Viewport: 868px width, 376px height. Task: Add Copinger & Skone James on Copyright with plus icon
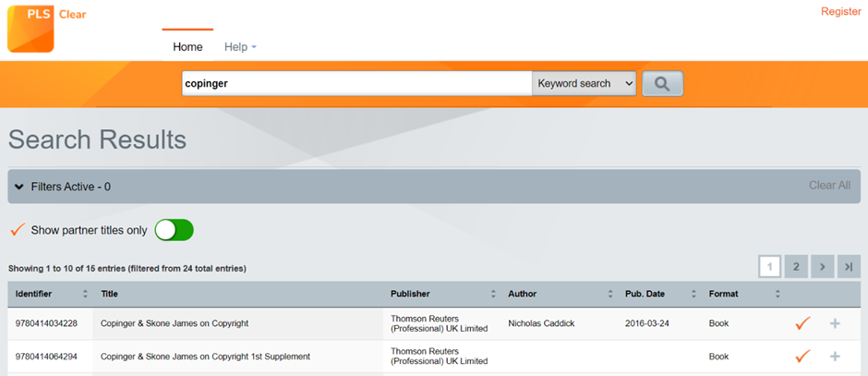coord(835,323)
